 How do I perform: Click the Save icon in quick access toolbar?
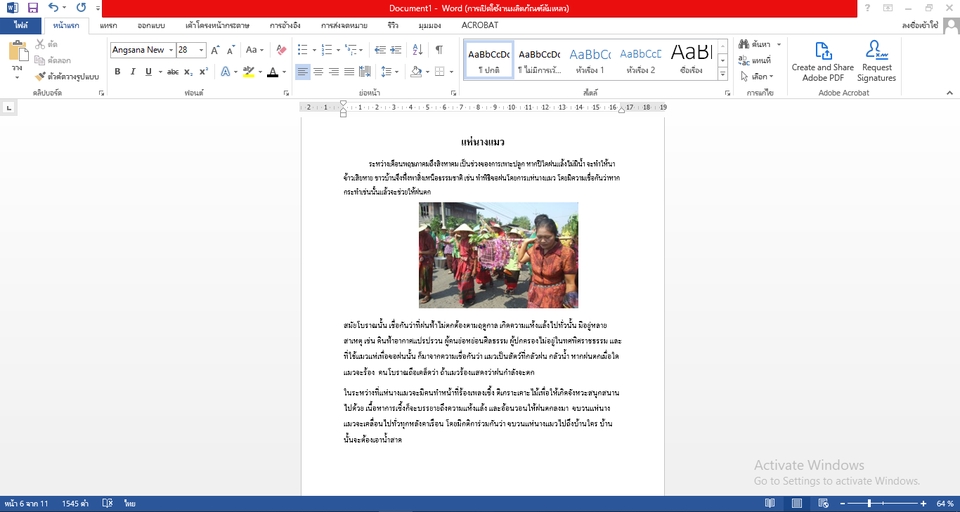pyautogui.click(x=32, y=8)
